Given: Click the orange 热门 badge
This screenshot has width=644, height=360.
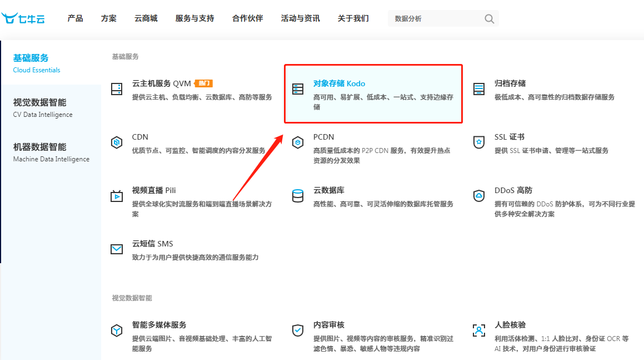Looking at the screenshot, I should point(204,83).
